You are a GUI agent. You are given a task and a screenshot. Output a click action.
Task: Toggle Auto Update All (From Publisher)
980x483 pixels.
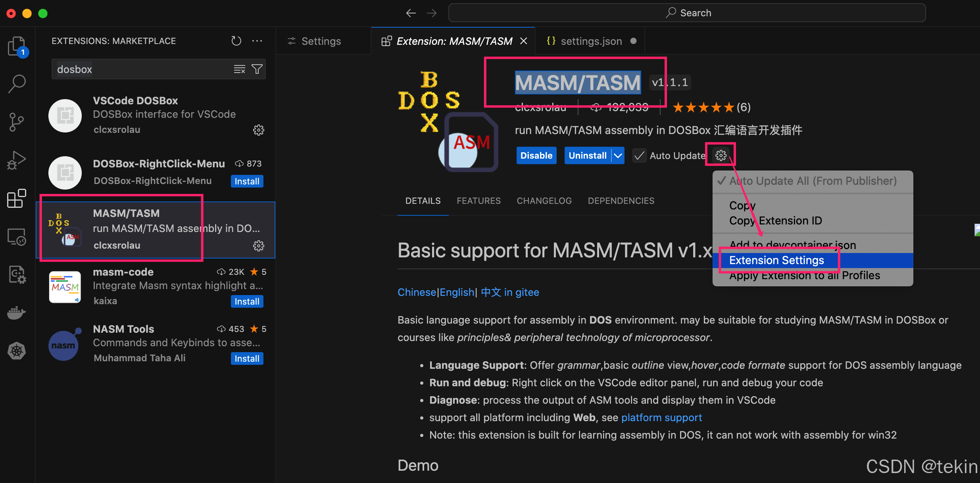pyautogui.click(x=813, y=181)
